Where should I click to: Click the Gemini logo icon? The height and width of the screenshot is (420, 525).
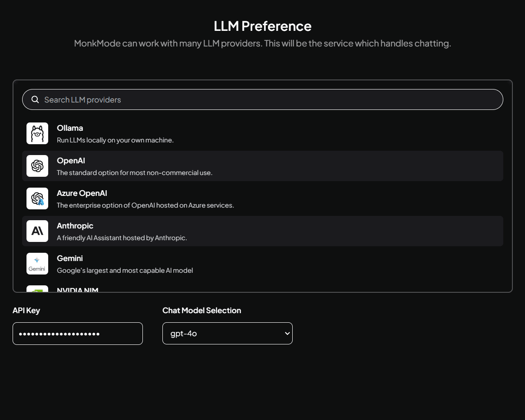[37, 264]
